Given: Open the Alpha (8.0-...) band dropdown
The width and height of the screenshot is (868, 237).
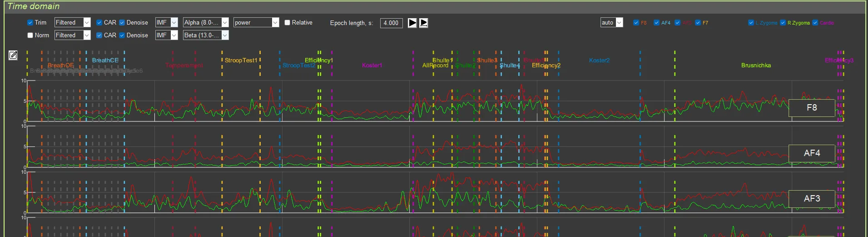Looking at the screenshot, I should (224, 23).
